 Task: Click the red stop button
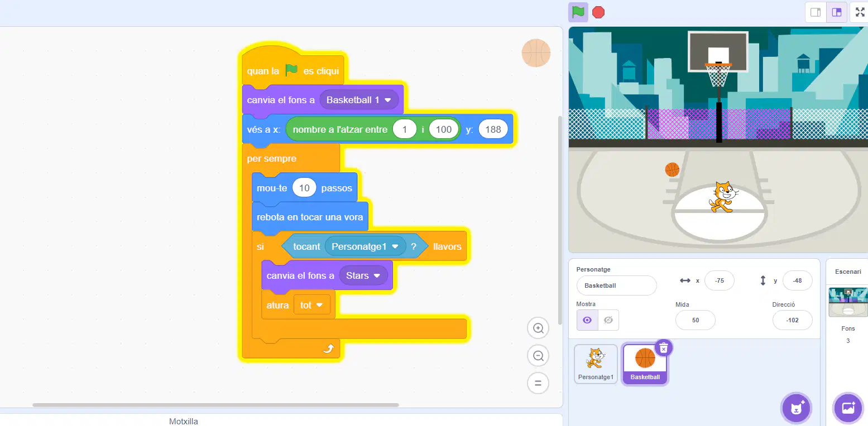[598, 12]
